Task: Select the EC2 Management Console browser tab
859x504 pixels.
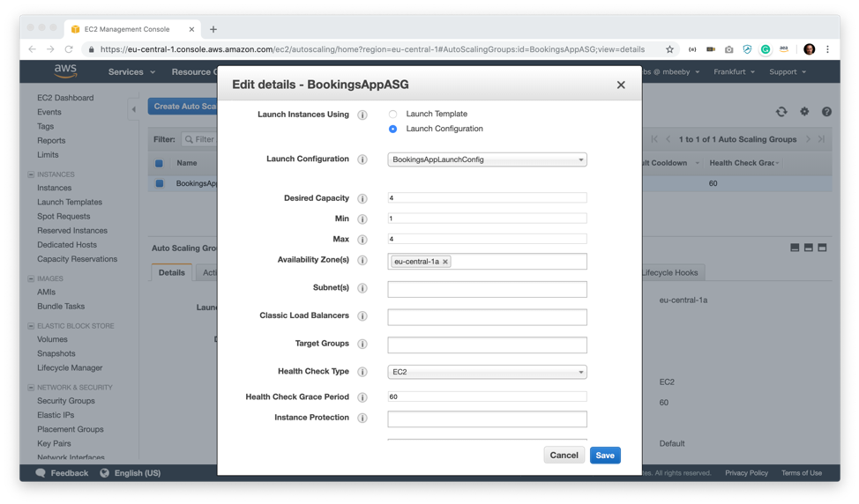Action: (132, 29)
